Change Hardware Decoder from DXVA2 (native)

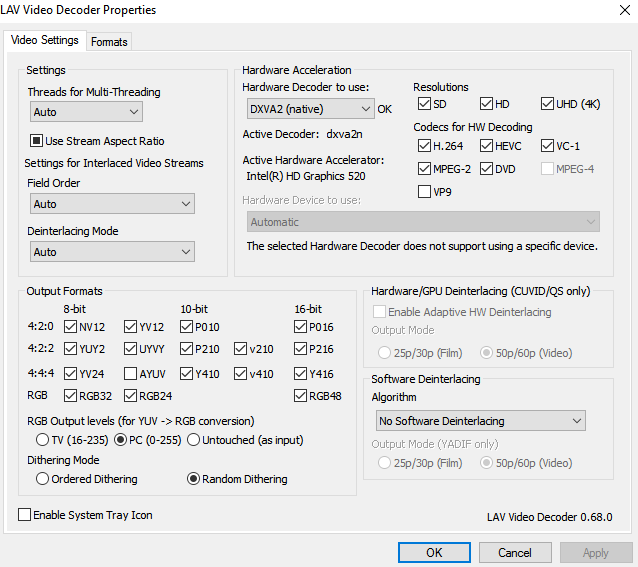pyautogui.click(x=308, y=108)
